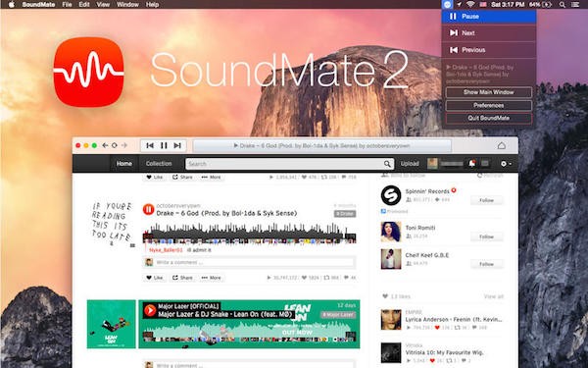Like the Drake 6 God track
Image resolution: width=588 pixels, height=368 pixels.
[x=154, y=278]
